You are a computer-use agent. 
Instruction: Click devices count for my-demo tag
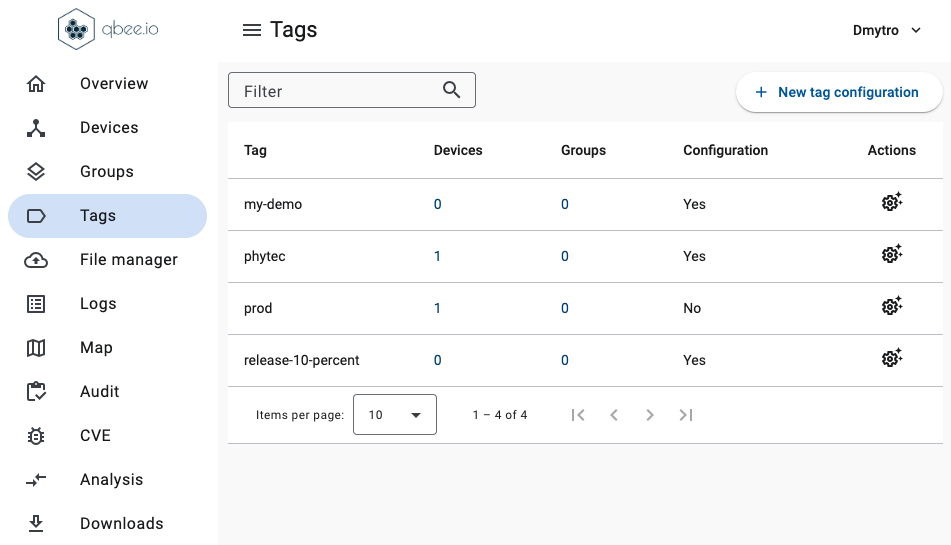tap(437, 204)
